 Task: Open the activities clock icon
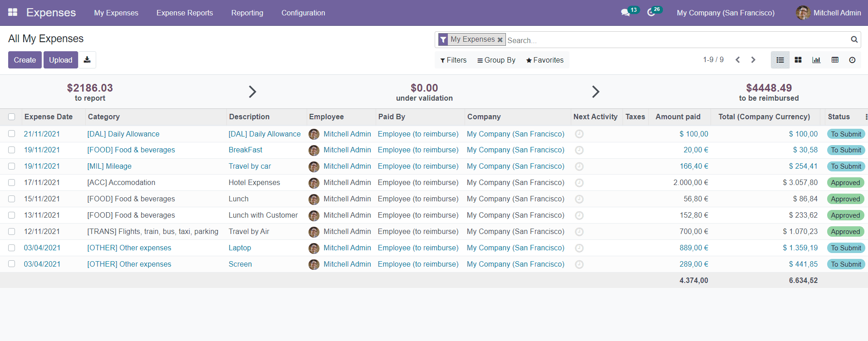pyautogui.click(x=651, y=13)
